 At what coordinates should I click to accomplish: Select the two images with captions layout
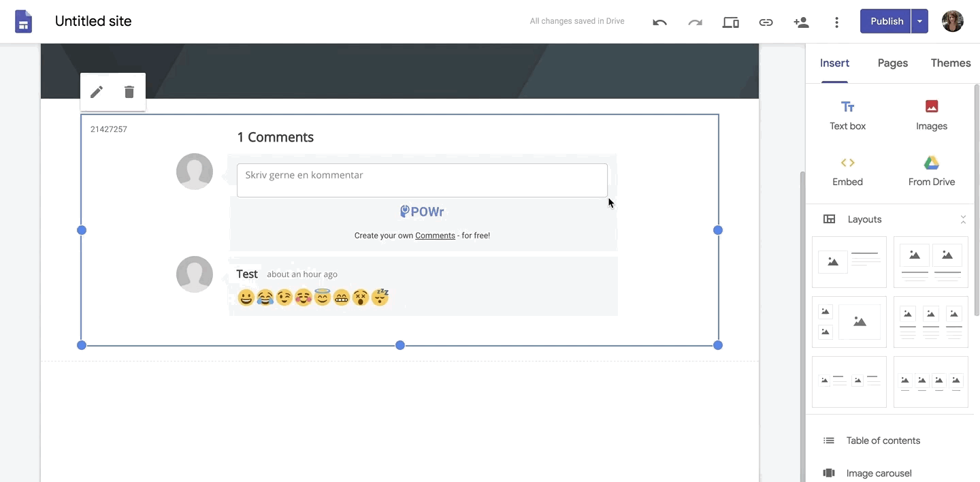[930, 262]
